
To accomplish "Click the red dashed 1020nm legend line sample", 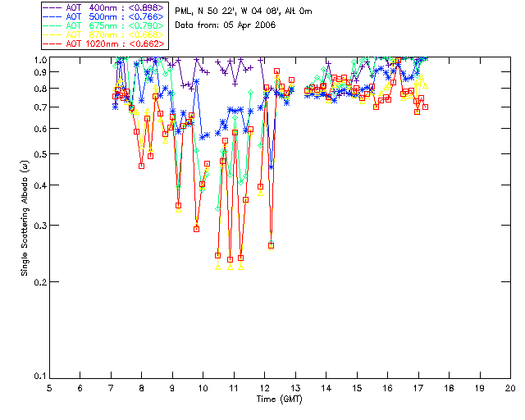I will click(52, 43).
